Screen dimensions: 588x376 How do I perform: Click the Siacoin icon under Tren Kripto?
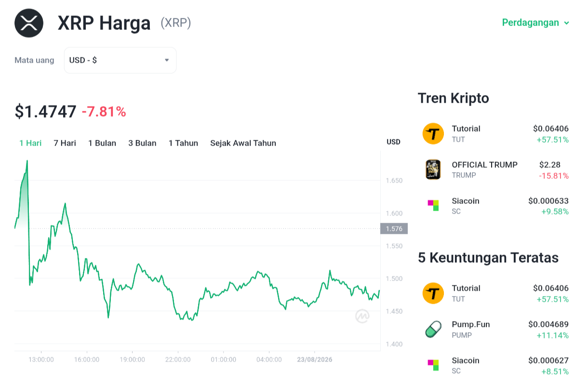433,205
